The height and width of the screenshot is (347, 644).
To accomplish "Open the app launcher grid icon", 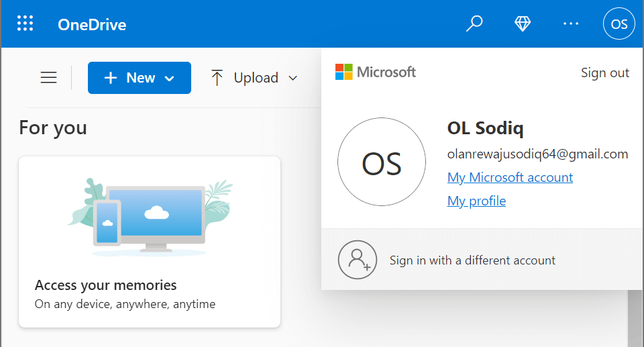I will [x=25, y=24].
